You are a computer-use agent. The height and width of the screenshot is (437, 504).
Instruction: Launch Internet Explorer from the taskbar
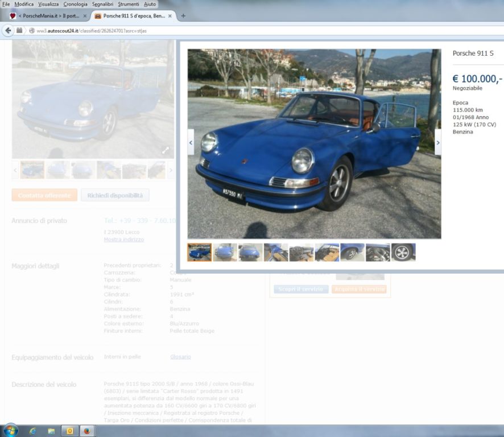[33, 431]
